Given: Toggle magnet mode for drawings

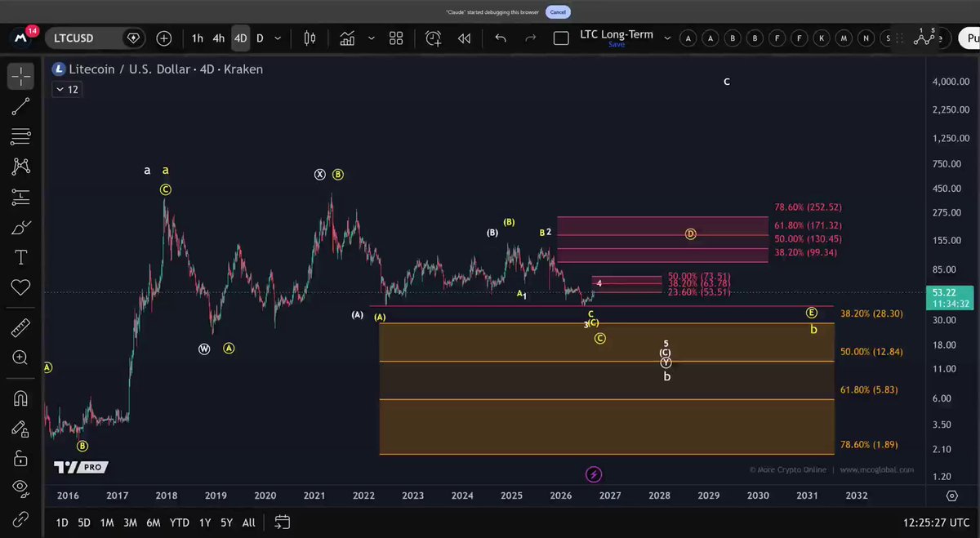Looking at the screenshot, I should [x=20, y=398].
